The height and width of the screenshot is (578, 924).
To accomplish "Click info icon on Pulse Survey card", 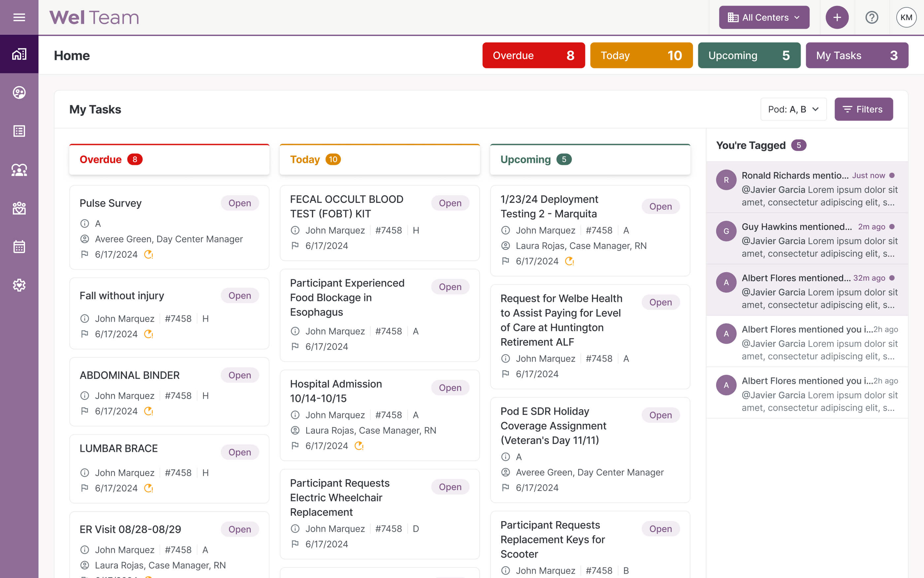I will click(85, 224).
